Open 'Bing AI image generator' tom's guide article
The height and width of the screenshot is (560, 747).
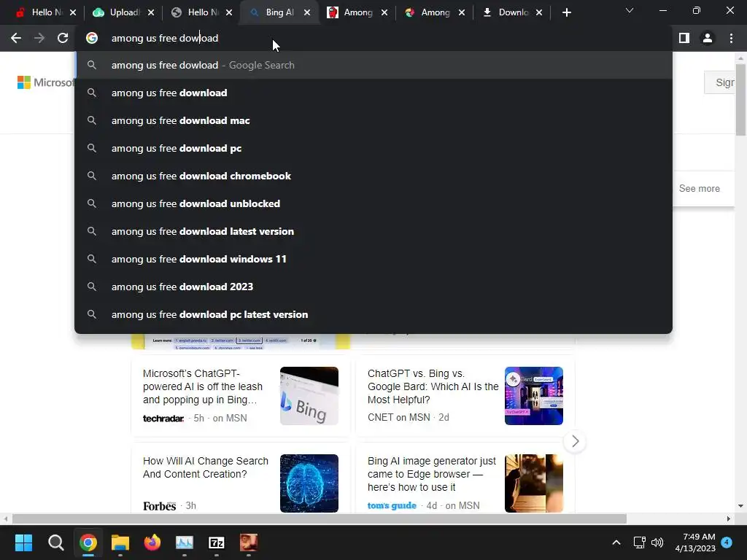coord(432,474)
